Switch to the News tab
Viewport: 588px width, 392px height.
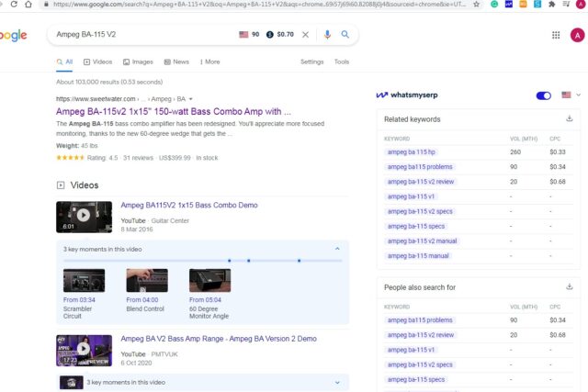(176, 62)
